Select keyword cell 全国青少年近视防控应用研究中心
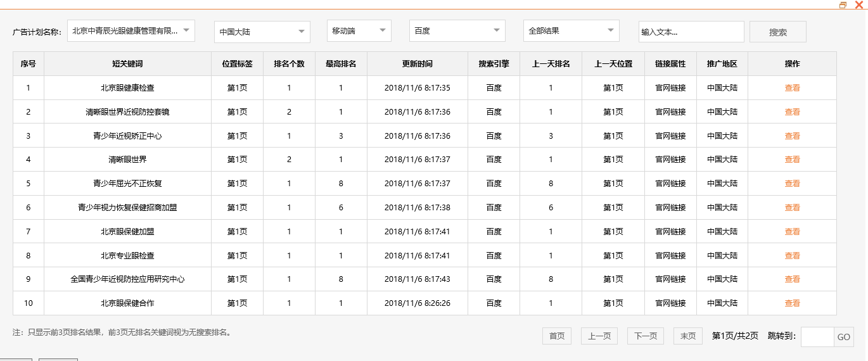Viewport: 868px width, 361px height. [x=127, y=279]
